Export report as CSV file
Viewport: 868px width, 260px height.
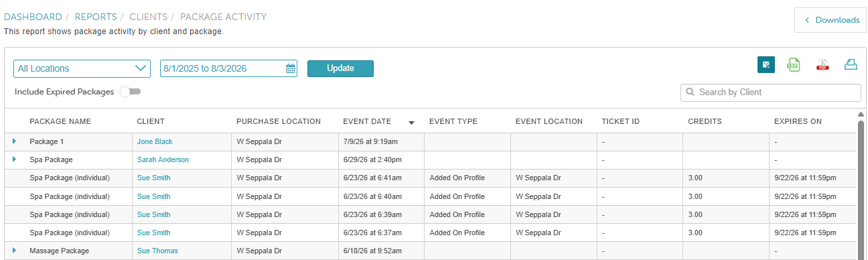(x=794, y=64)
